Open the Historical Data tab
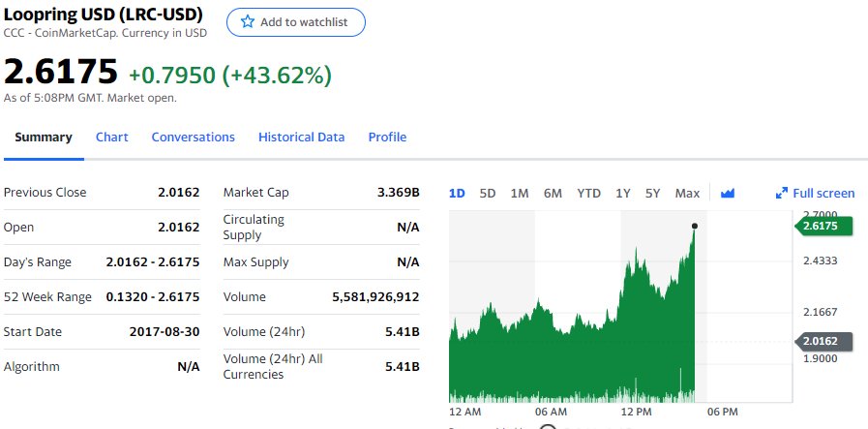Screen dimensions: 868x429 coord(302,137)
